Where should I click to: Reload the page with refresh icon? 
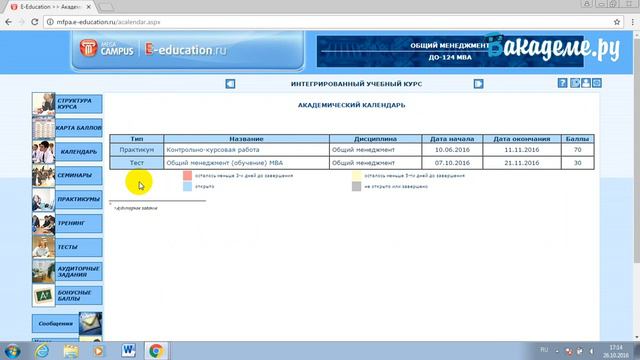(35, 22)
